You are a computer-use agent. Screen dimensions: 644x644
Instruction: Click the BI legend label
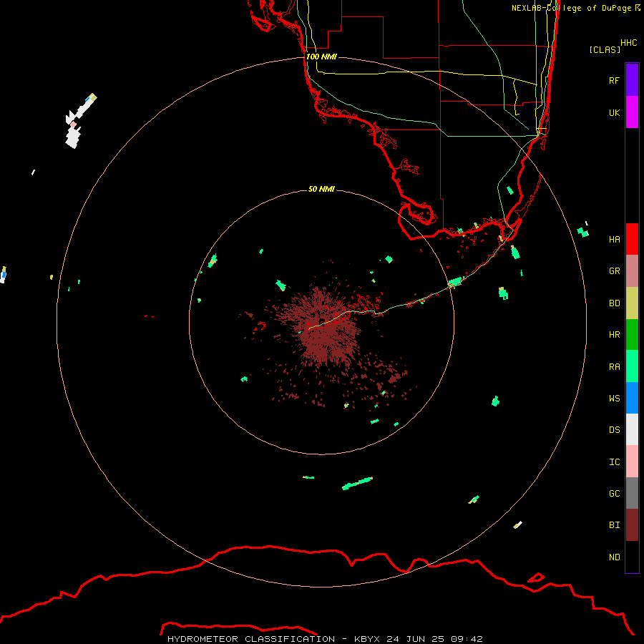(x=614, y=525)
